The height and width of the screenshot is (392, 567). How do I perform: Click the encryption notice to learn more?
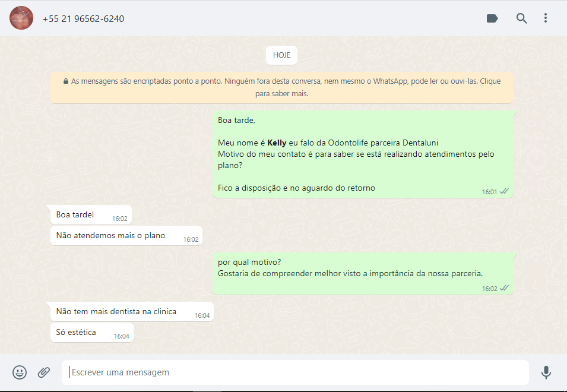(281, 87)
